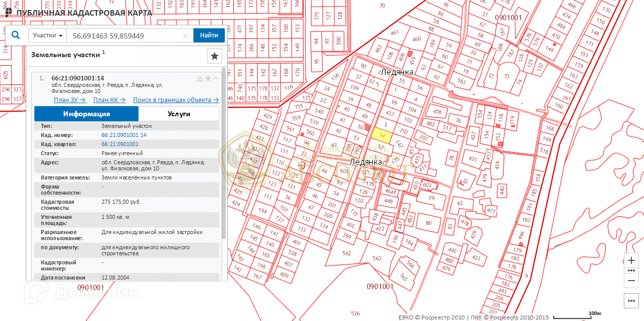This screenshot has width=644, height=321.
Task: Open favorites with the star button
Action: pyautogui.click(x=215, y=56)
